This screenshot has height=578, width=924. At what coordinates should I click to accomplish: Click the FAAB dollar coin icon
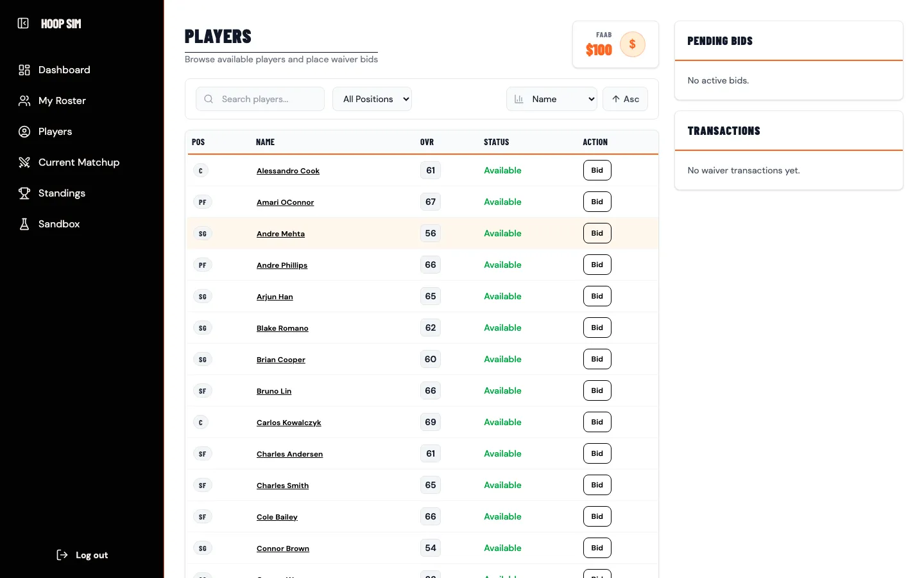tap(633, 44)
